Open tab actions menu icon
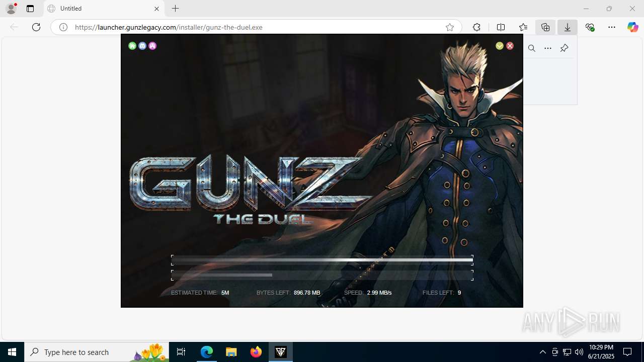 pos(30,9)
